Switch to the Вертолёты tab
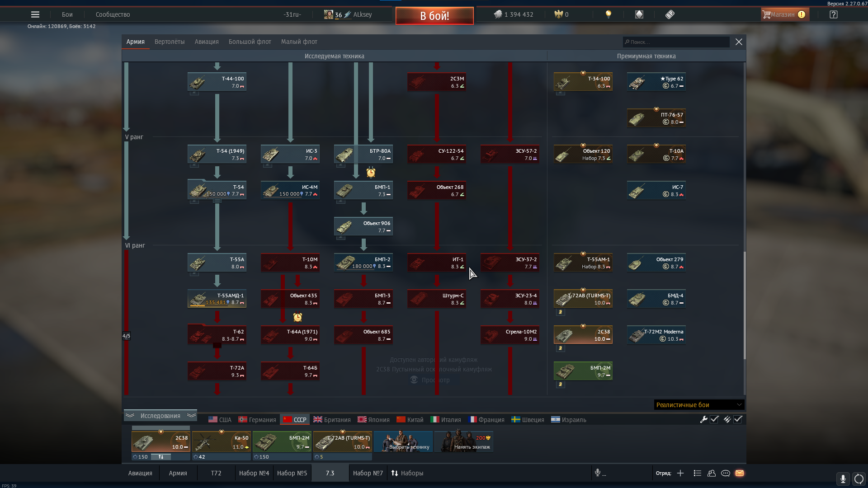 170,42
